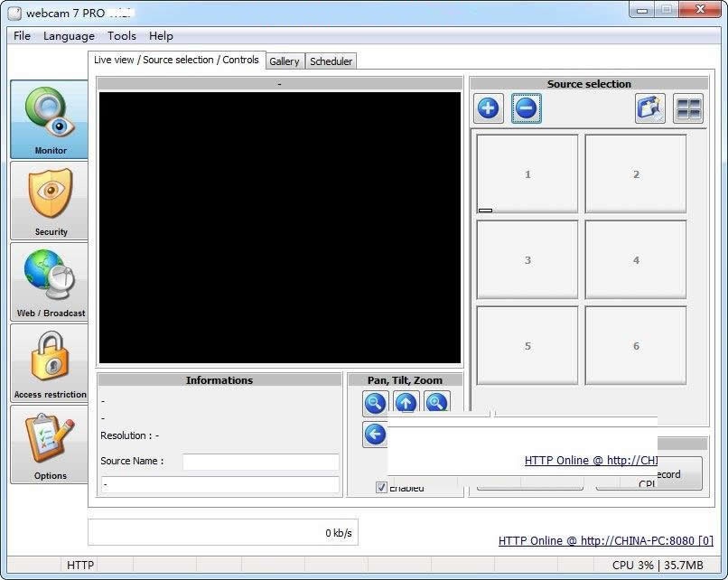Add a new source with the plus button
728x580 pixels.
click(x=488, y=108)
